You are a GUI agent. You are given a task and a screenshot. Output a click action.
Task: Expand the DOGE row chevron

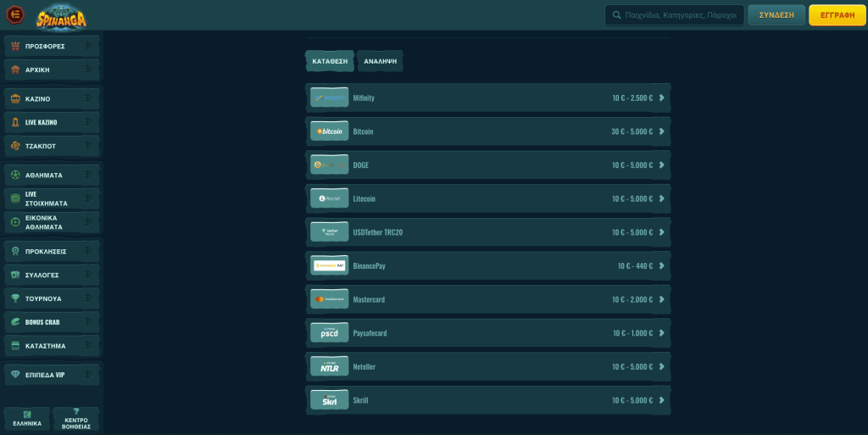point(661,165)
